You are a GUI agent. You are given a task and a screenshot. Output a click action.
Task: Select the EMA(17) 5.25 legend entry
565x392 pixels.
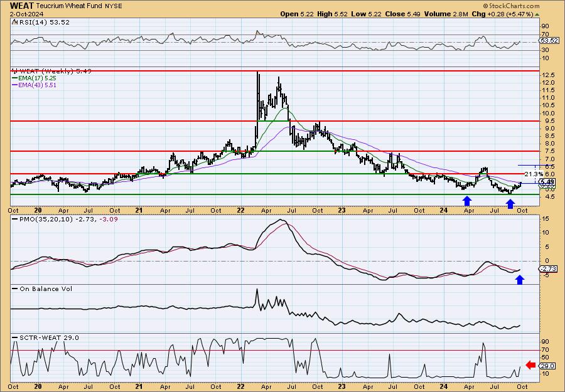[37, 78]
